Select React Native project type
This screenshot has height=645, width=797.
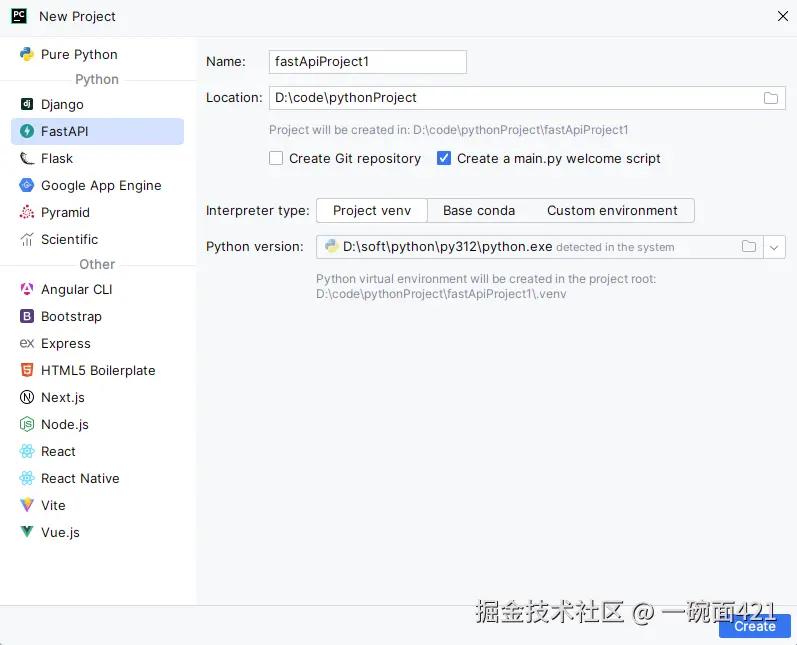point(98,478)
